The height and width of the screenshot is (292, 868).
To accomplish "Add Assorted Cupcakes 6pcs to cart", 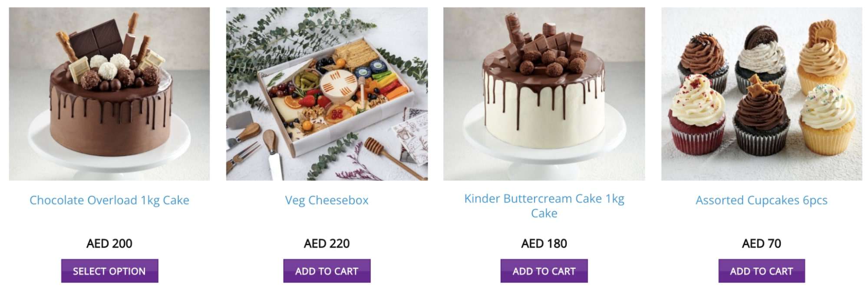I will pyautogui.click(x=762, y=271).
